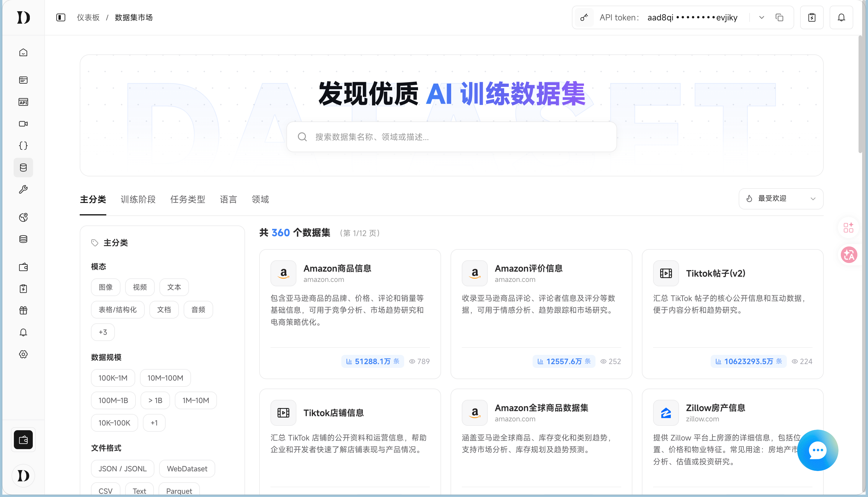The height and width of the screenshot is (497, 868).
Task: Click the dataset search input field
Action: (451, 137)
